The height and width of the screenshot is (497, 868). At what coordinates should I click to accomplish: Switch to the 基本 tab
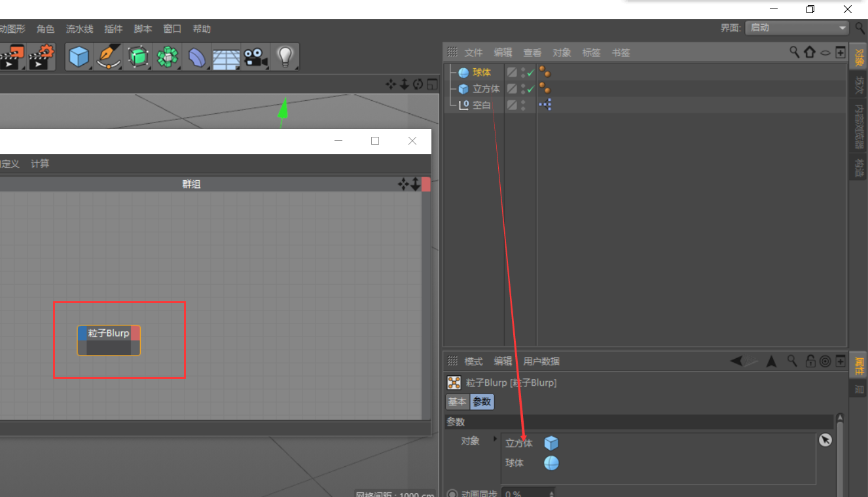click(457, 402)
